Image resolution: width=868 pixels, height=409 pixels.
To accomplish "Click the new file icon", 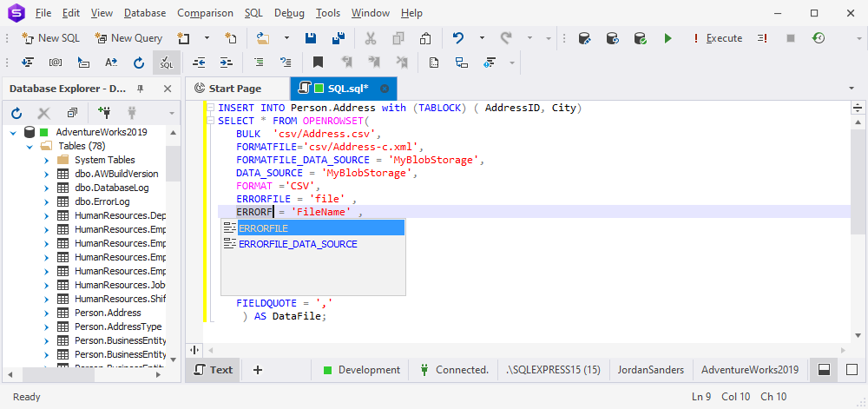I will coord(231,38).
